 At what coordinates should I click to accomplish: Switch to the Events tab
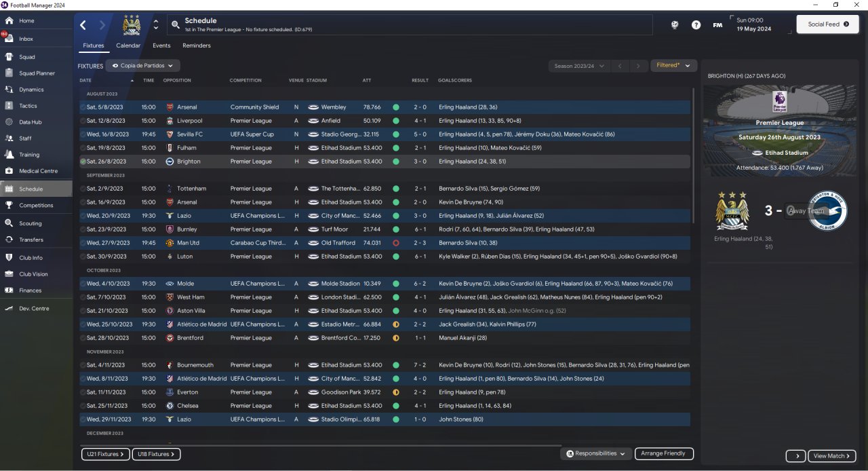(x=161, y=45)
